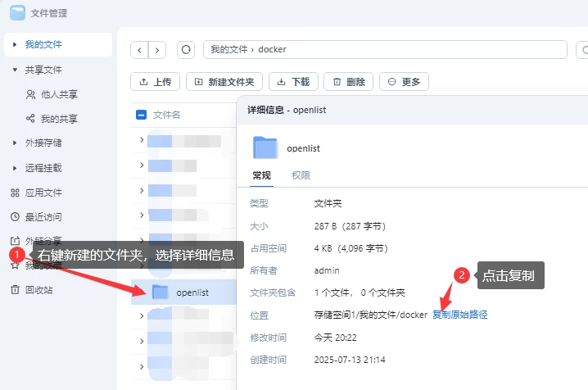588x390 pixels.
Task: Open Recycle Bin (回收站) in sidebar
Action: point(38,290)
